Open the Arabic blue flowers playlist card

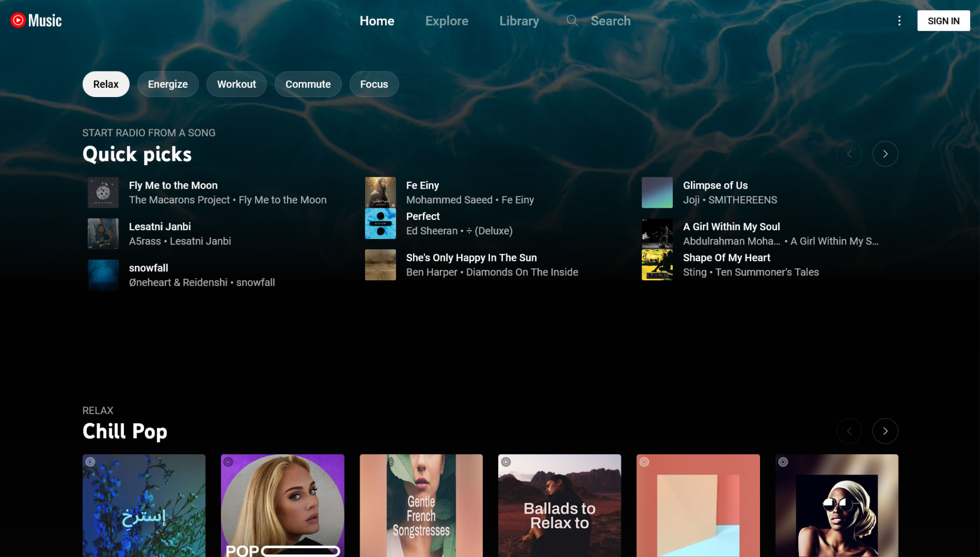(x=144, y=506)
